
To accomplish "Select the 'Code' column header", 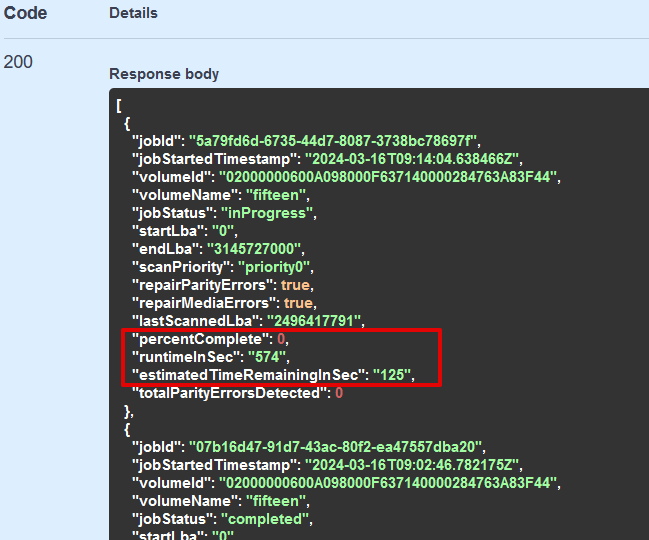I will [25, 13].
